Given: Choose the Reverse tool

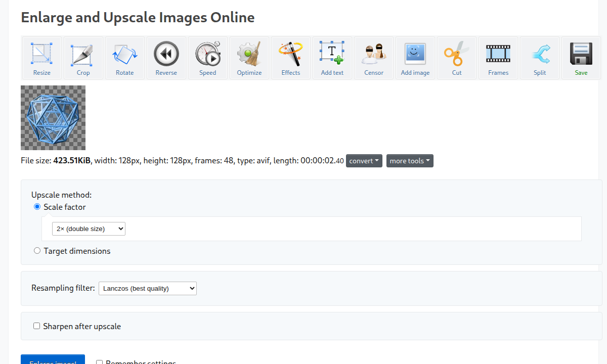Looking at the screenshot, I should point(166,58).
